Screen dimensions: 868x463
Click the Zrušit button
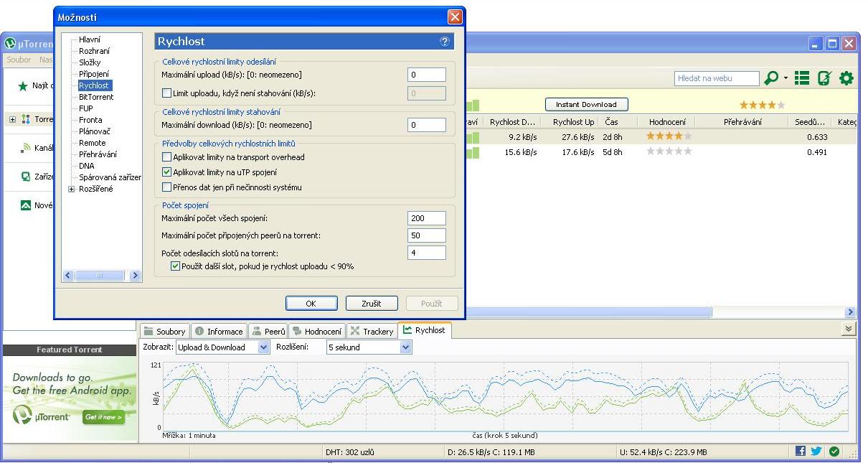[372, 304]
